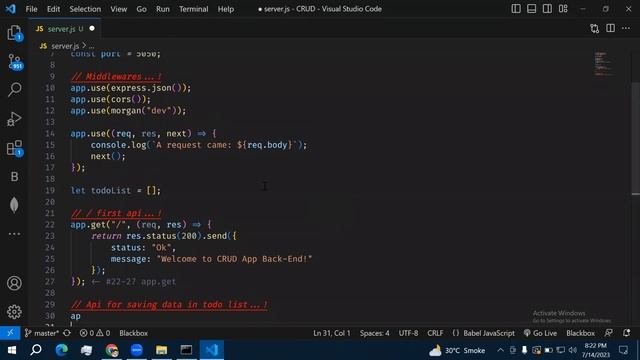Open the Explorer view in activity bar
The width and height of the screenshot is (640, 360).
pyautogui.click(x=14, y=33)
